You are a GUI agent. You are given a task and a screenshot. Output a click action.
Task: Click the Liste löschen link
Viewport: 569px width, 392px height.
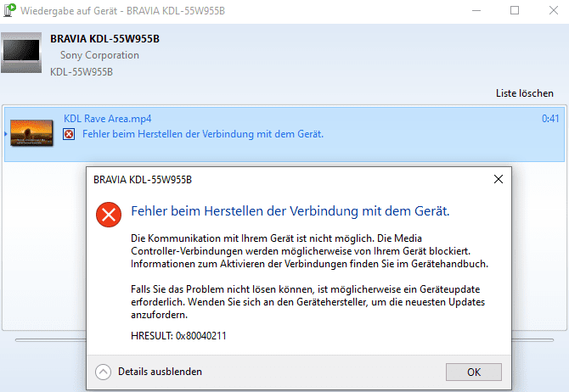click(524, 93)
